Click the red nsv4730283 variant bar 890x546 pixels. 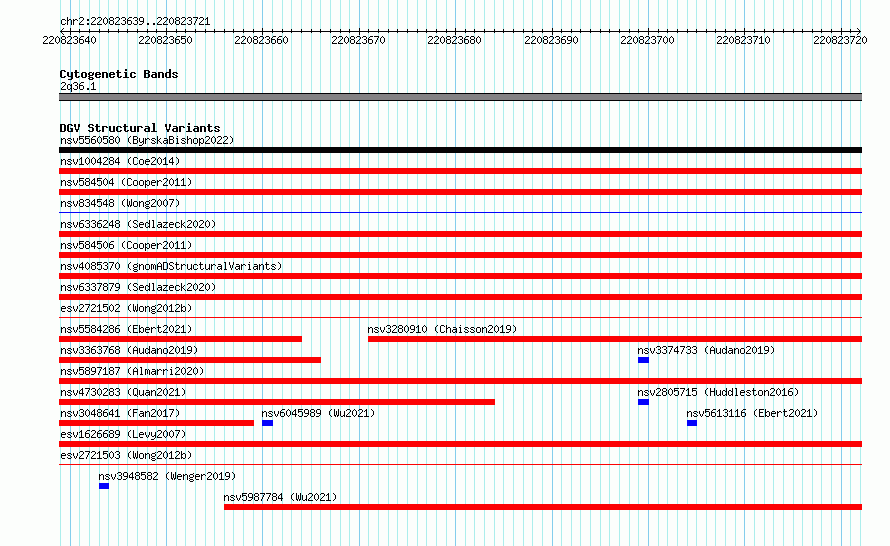click(277, 402)
